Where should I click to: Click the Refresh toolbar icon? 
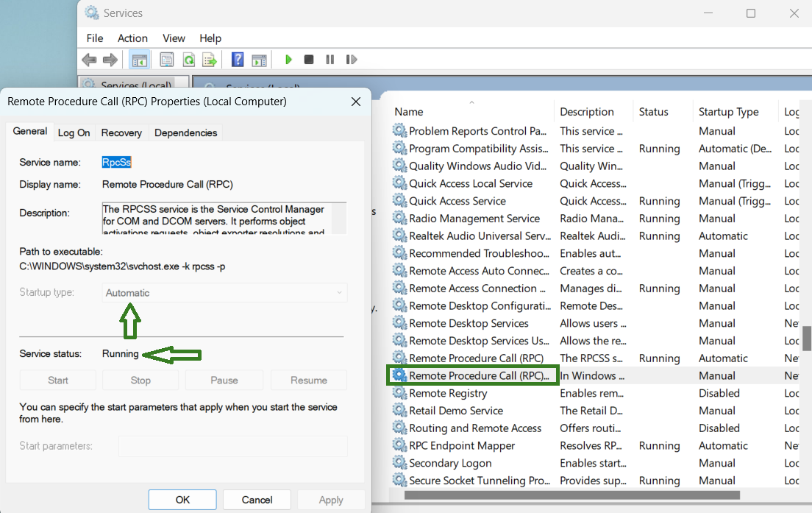point(189,60)
